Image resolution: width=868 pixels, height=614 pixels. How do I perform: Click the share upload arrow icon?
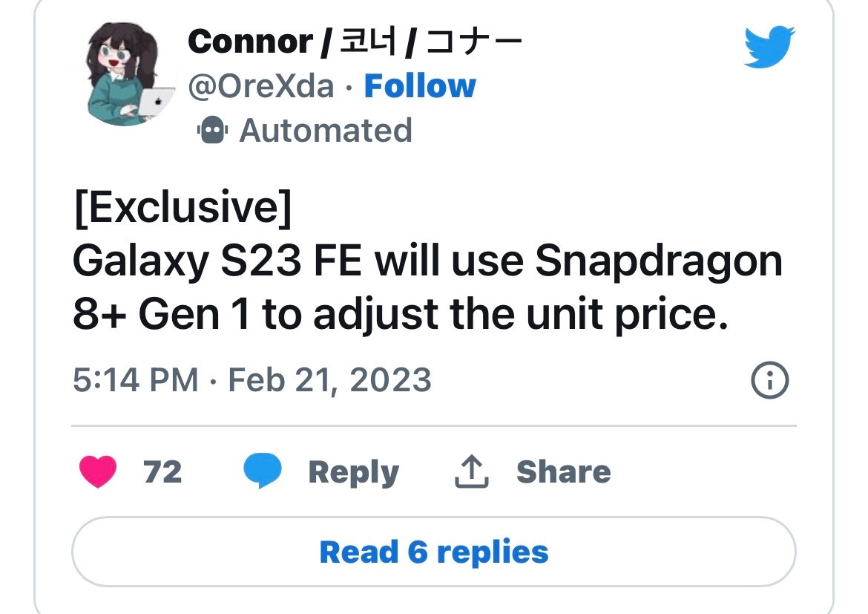[x=471, y=472]
